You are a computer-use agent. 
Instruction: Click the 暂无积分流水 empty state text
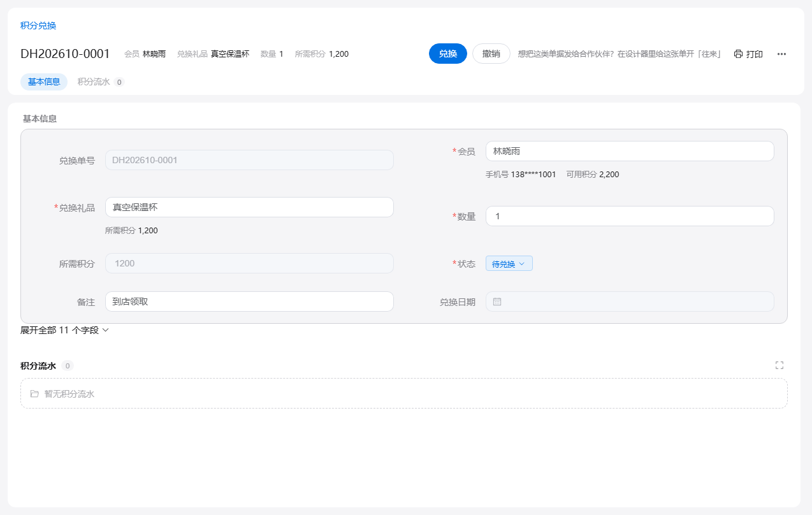tap(69, 394)
